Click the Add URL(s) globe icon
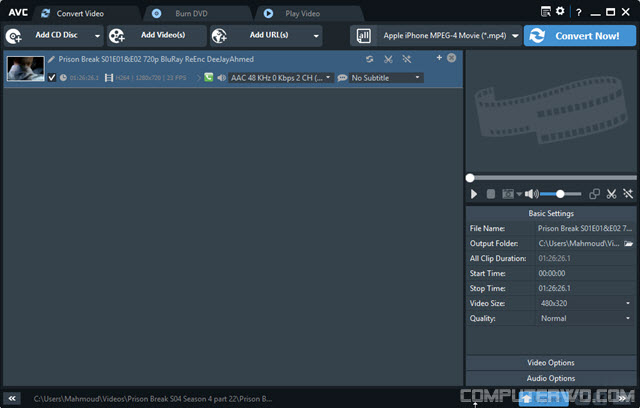 (x=219, y=36)
